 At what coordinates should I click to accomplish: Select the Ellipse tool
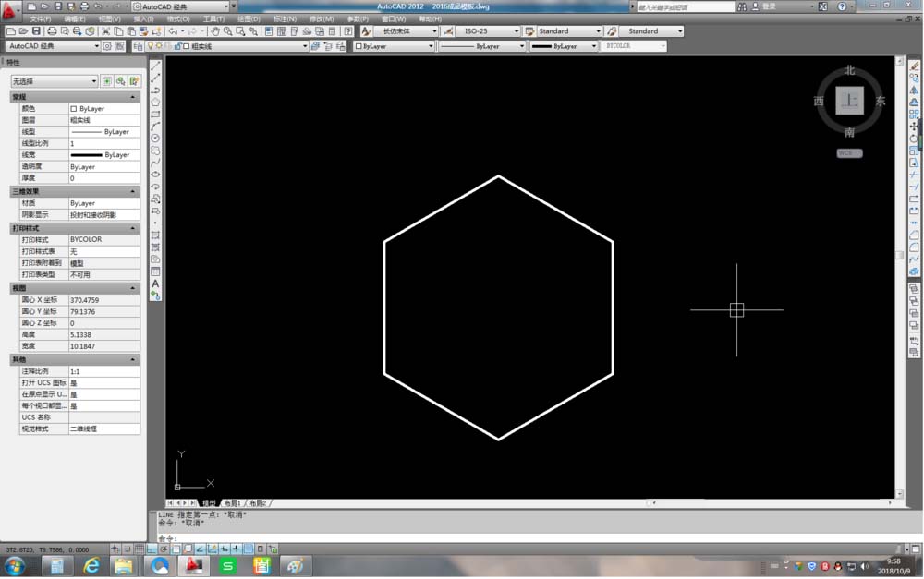[155, 175]
